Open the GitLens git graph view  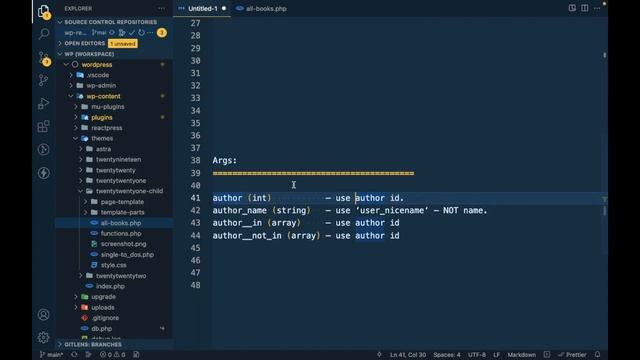[44, 80]
